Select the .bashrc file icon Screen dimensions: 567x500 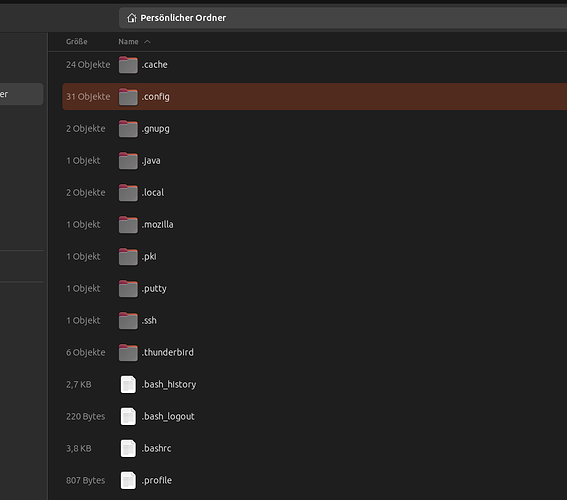click(x=128, y=448)
